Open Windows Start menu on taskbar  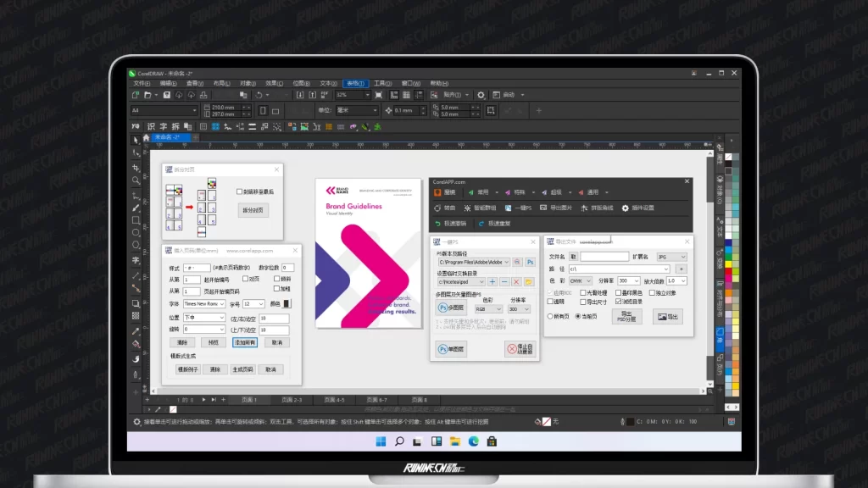pos(380,441)
